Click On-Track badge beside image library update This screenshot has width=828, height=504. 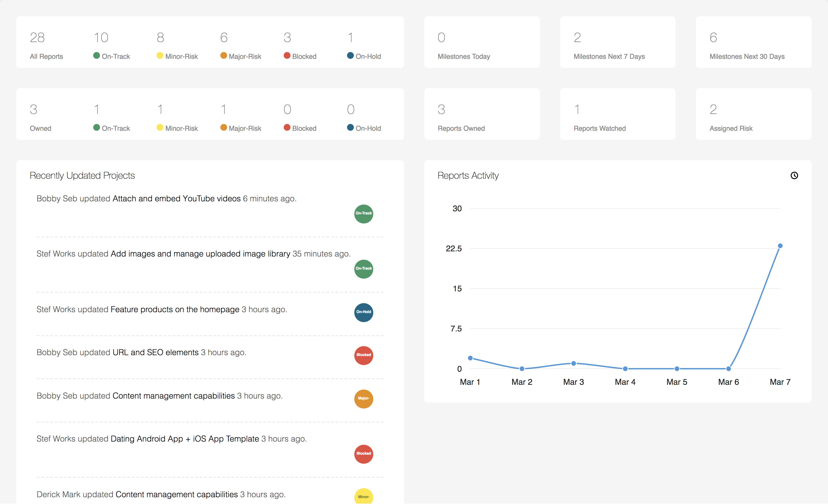coord(364,269)
